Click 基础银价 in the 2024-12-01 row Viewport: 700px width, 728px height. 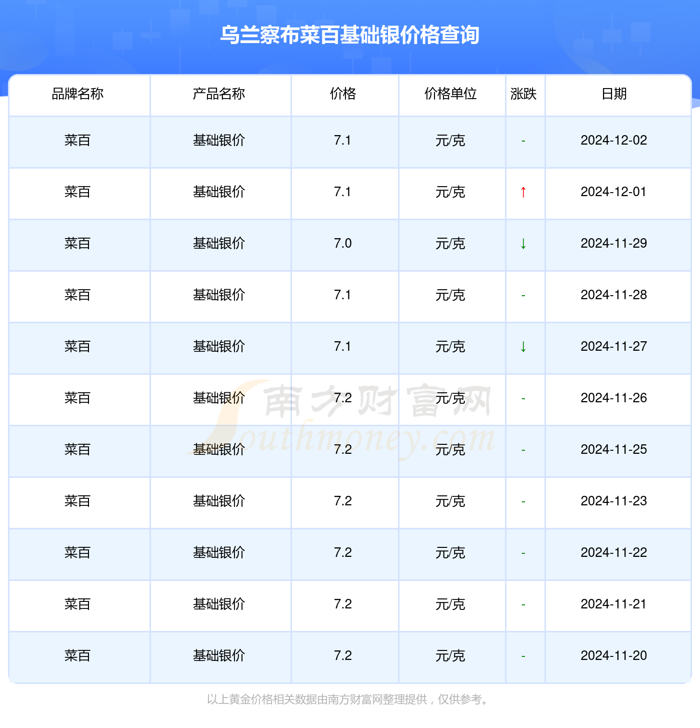219,192
